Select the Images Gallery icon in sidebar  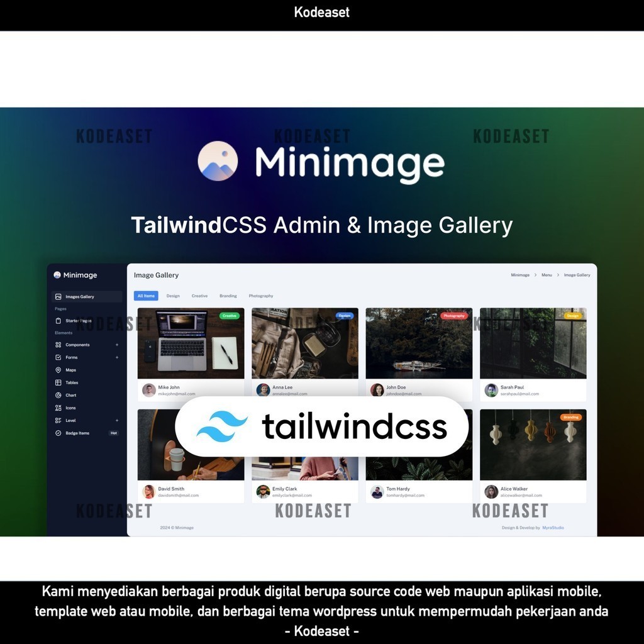point(58,296)
